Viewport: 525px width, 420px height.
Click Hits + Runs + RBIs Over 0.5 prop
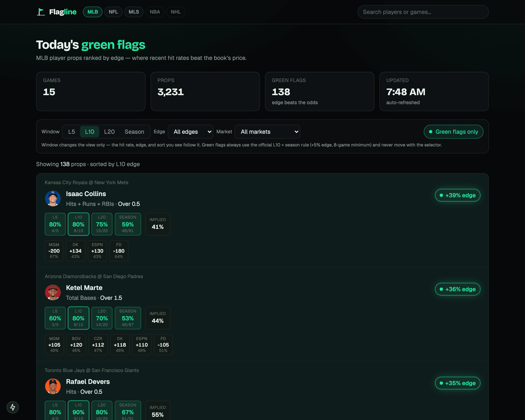click(103, 204)
